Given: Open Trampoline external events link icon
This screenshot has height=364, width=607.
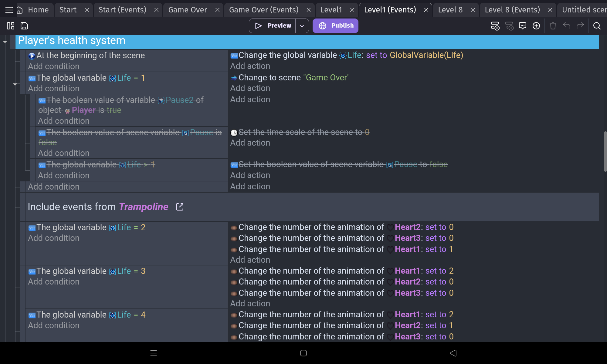Looking at the screenshot, I should 180,207.
